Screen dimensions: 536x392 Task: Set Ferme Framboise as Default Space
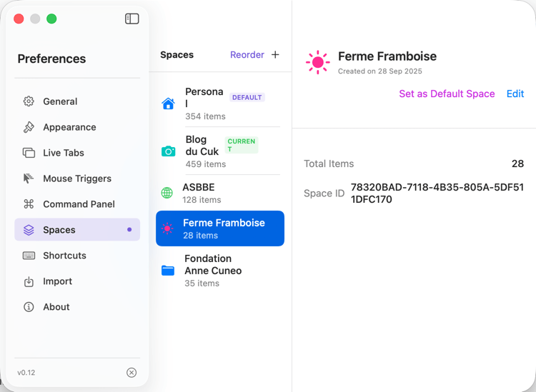coord(447,94)
